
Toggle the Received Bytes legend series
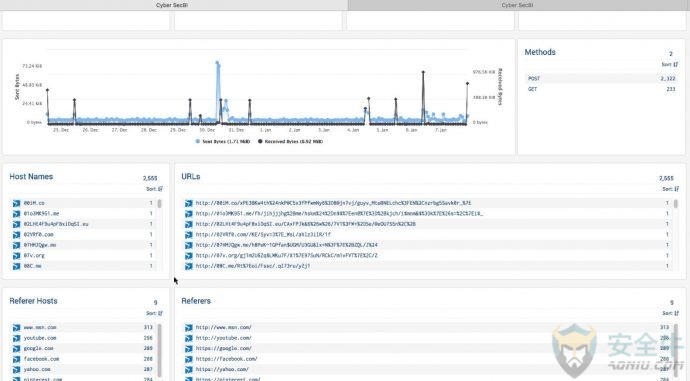290,142
